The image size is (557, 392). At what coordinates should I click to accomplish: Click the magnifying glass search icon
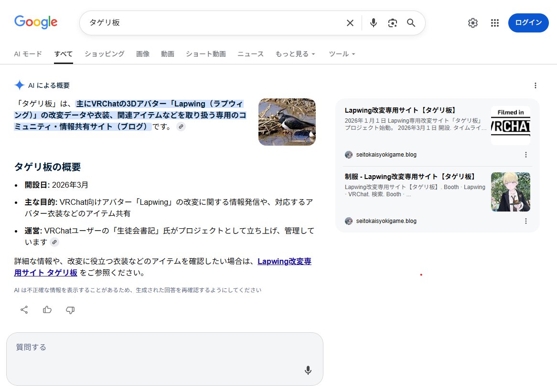tap(411, 23)
